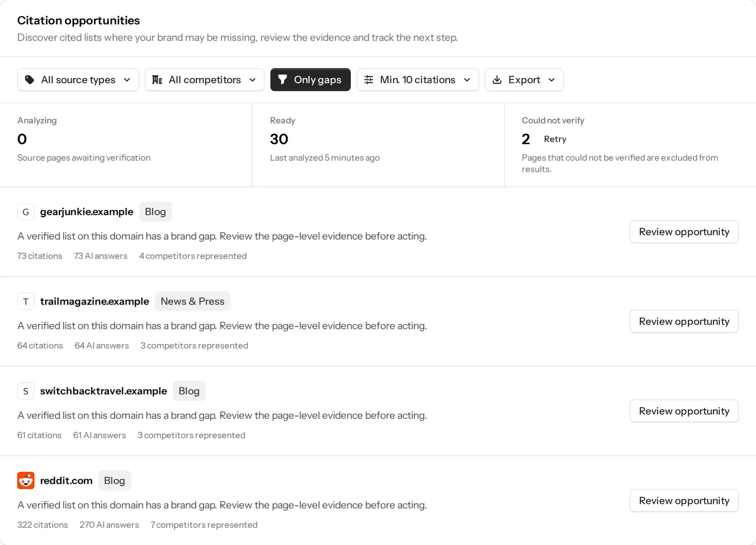Review opportunity for trailmagazine.example
The height and width of the screenshot is (545, 756).
tap(684, 321)
